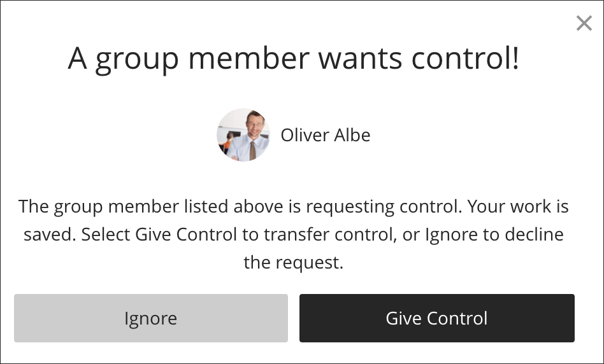
Task: Dismiss the popup with the X icon
Action: [584, 24]
